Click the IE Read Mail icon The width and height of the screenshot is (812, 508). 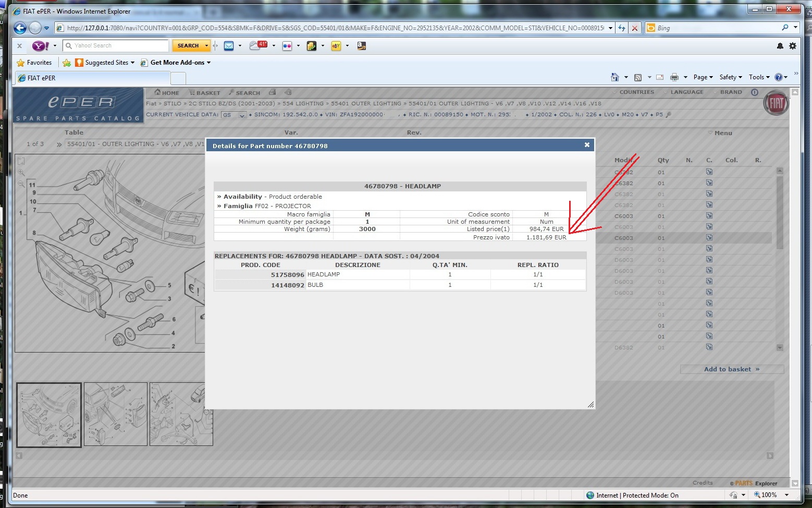[x=660, y=77]
